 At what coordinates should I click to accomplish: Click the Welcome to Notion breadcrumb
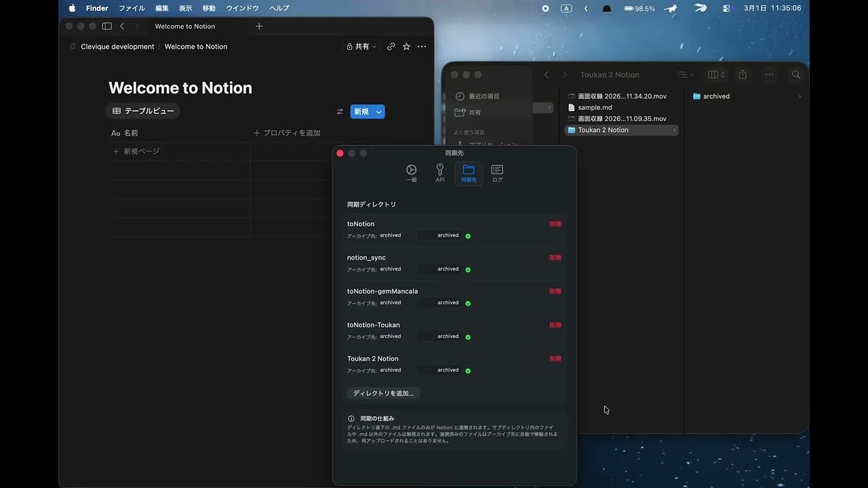click(196, 47)
